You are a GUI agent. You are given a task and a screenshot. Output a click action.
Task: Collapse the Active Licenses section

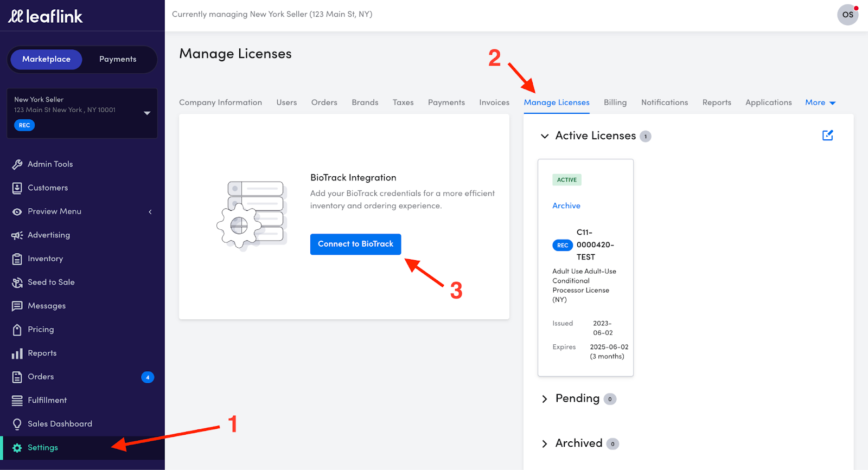point(545,136)
